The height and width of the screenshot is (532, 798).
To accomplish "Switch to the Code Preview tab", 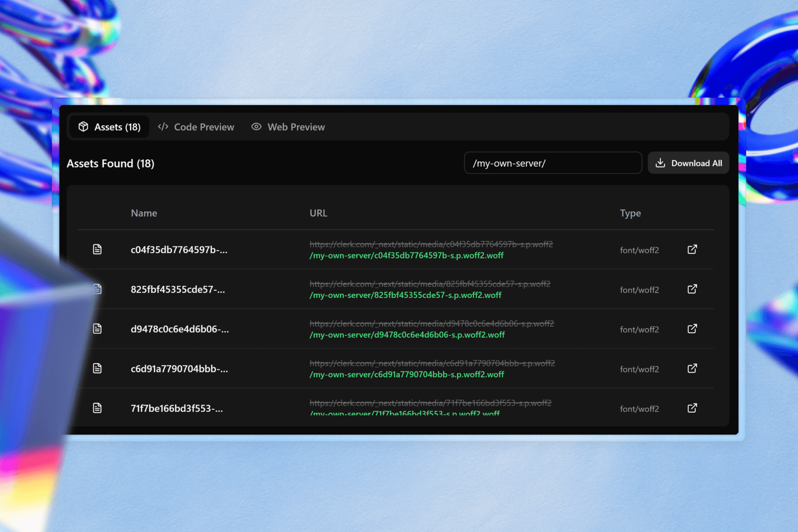I will coord(196,127).
